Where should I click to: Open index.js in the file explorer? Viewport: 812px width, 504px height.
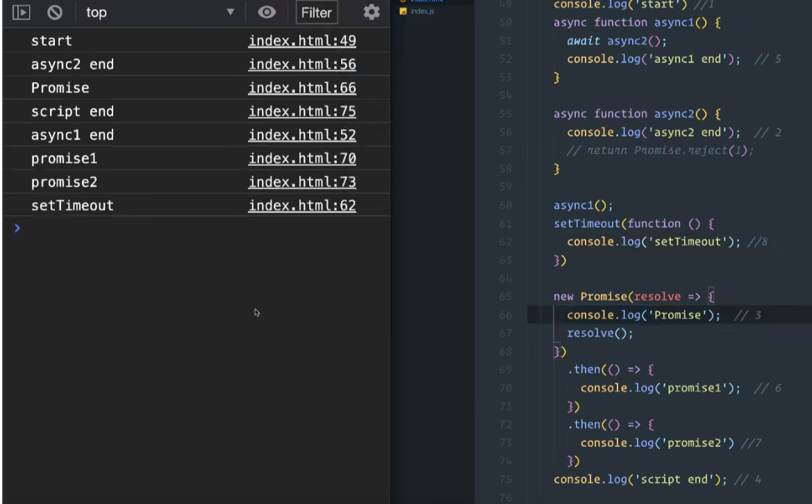tap(422, 11)
